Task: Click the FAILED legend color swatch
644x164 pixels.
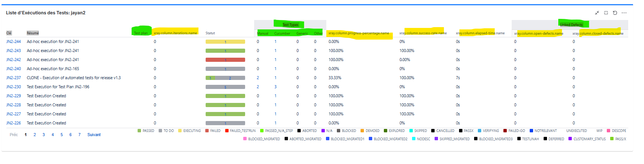Action: pyautogui.click(x=207, y=131)
